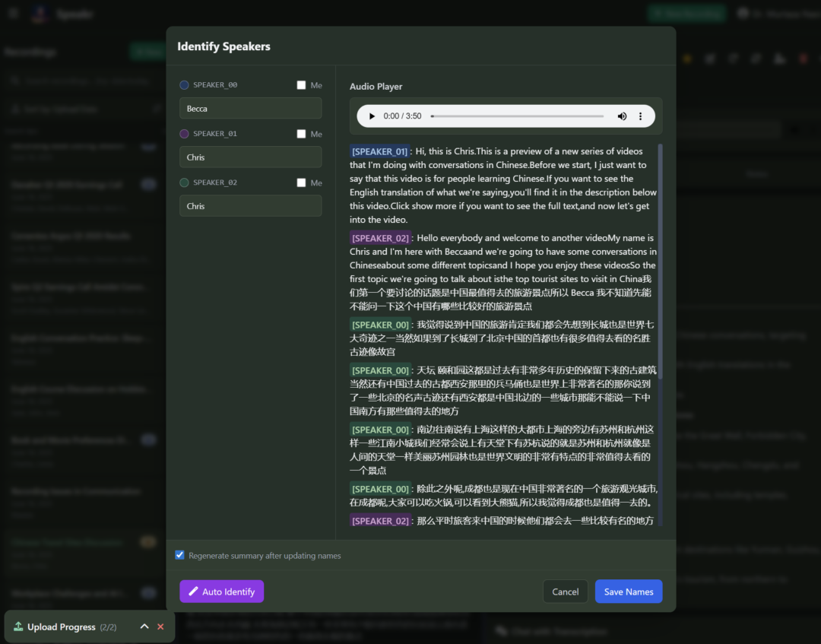Click the [SPEAKER_00] tag before 除此之外呢
Image resolution: width=821 pixels, height=644 pixels.
[380, 489]
